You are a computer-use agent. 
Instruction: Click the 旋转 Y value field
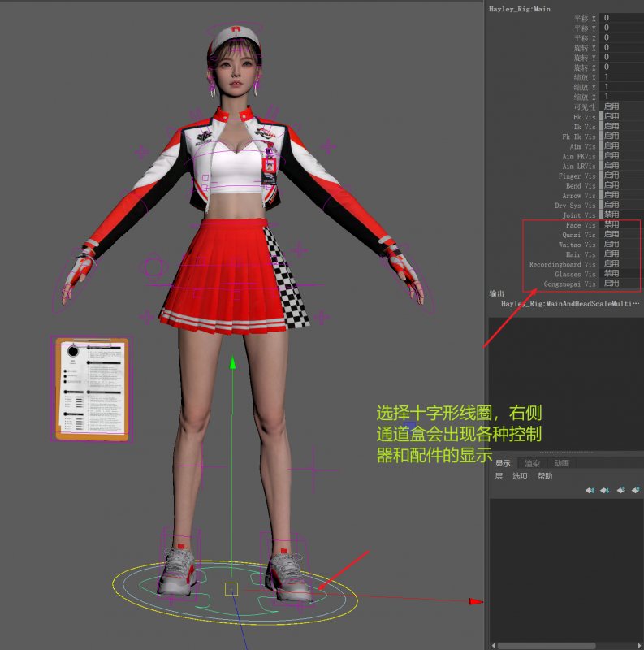[x=621, y=57]
